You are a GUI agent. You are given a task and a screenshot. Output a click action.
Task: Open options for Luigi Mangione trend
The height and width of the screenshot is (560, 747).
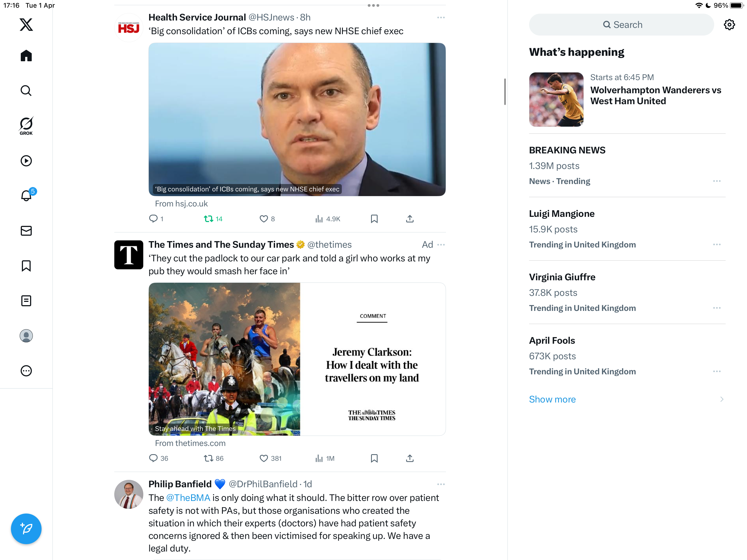point(717,244)
